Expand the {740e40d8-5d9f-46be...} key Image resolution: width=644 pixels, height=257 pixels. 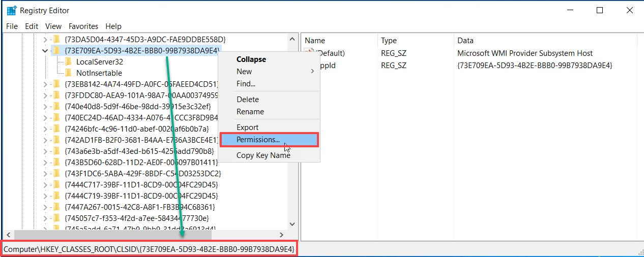pyautogui.click(x=45, y=106)
